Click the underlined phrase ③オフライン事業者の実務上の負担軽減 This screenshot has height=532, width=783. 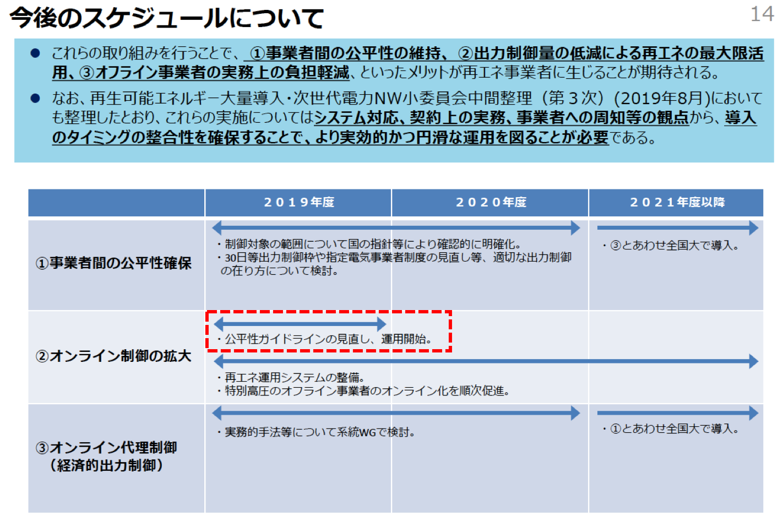(214, 72)
